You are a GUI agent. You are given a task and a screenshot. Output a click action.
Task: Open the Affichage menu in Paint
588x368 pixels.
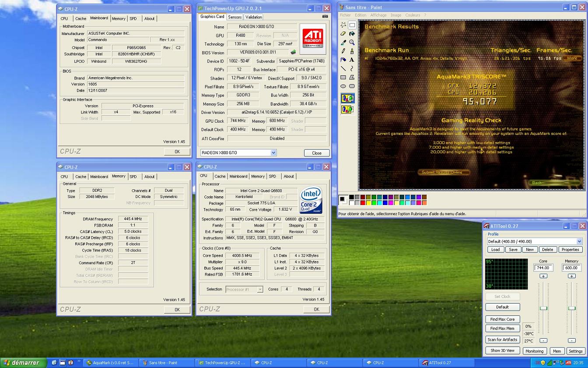pos(378,15)
